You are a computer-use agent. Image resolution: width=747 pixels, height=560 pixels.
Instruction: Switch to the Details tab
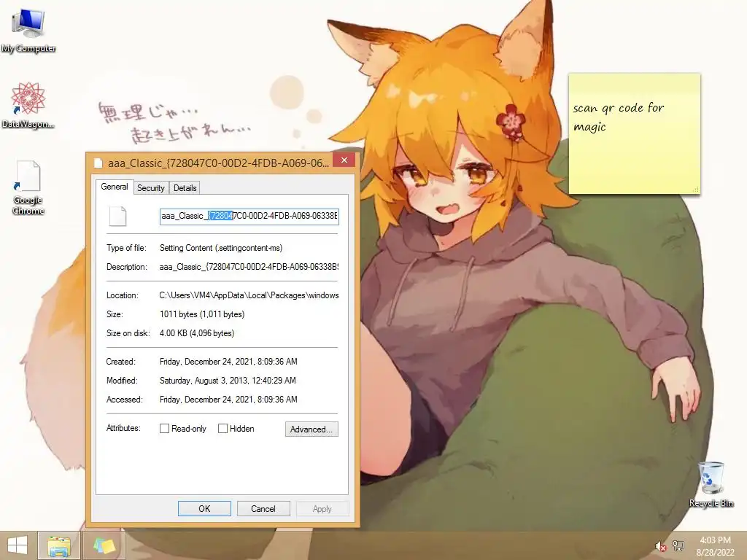point(185,188)
